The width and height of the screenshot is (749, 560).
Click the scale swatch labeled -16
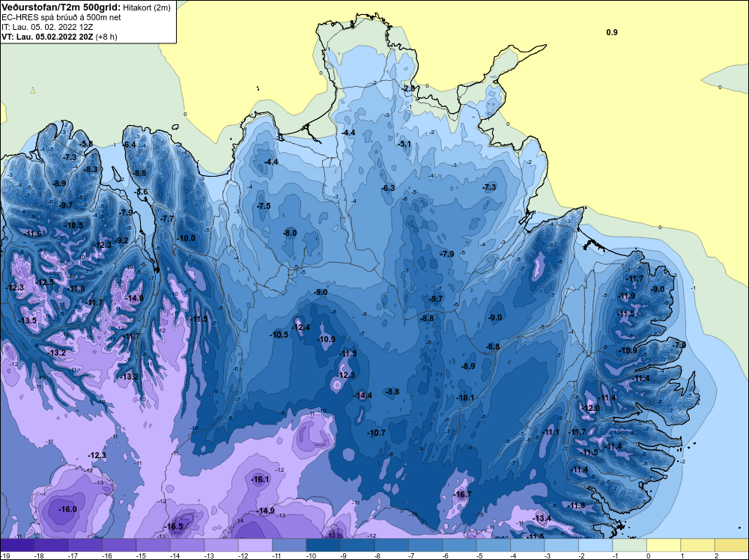(x=119, y=545)
